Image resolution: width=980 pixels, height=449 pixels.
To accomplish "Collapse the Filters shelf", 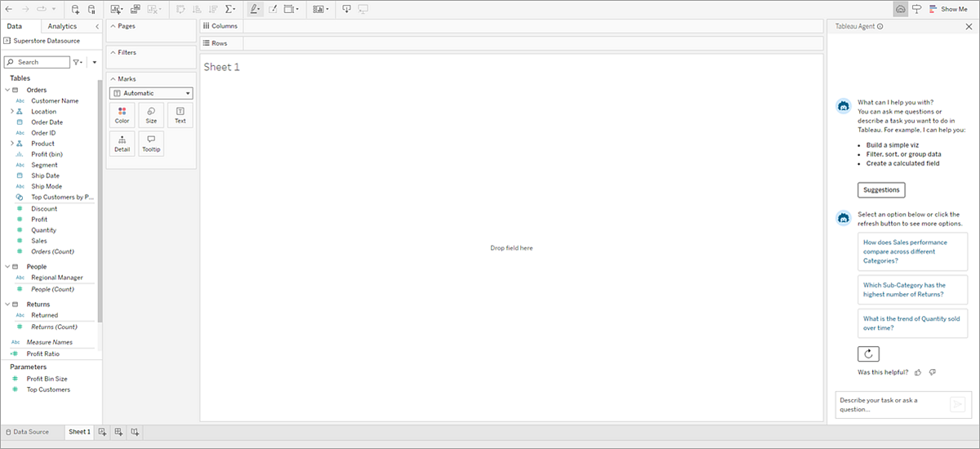I will tap(114, 52).
